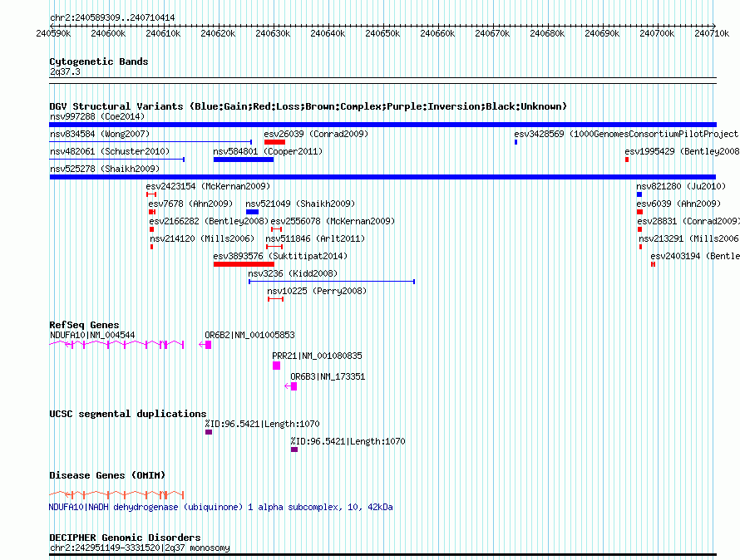Click the nsv525278 (Shaikh2009) label
The width and height of the screenshot is (740, 560).
(105, 169)
